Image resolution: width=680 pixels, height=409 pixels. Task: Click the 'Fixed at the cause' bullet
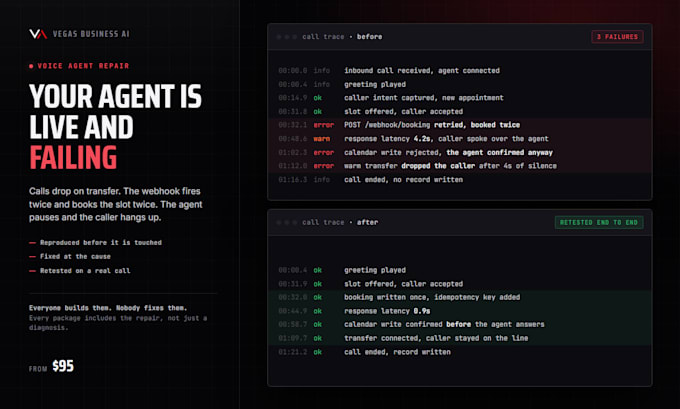(70, 256)
